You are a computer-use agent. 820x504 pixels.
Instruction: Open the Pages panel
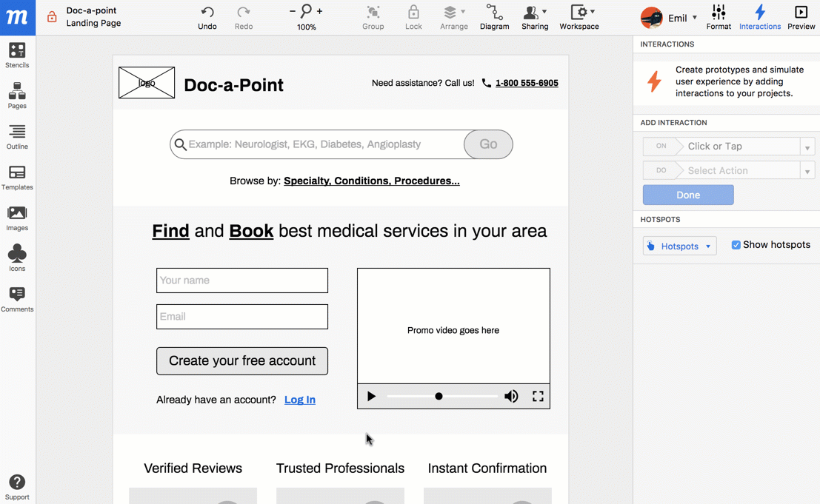click(x=17, y=96)
